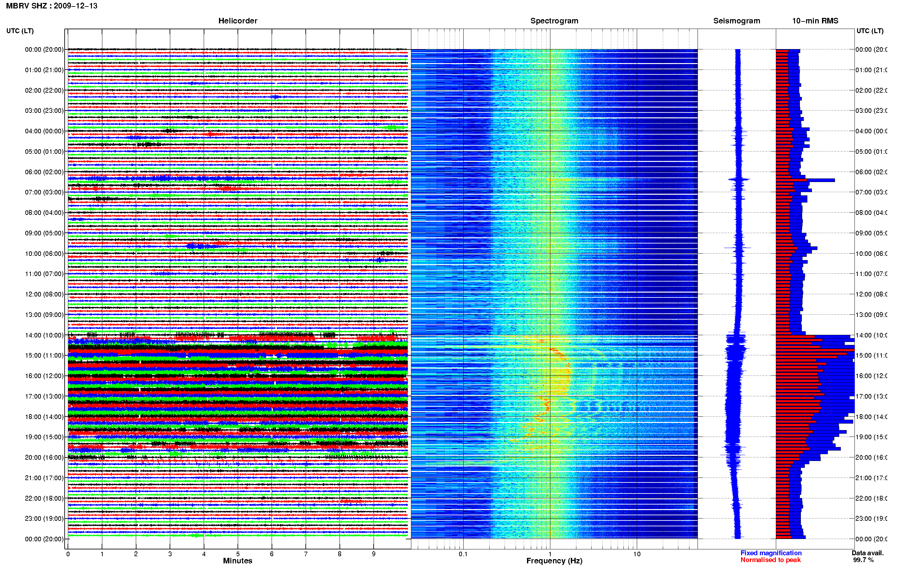Click the left time label 03:00 (23:00)
The image size is (924, 578).
click(44, 111)
